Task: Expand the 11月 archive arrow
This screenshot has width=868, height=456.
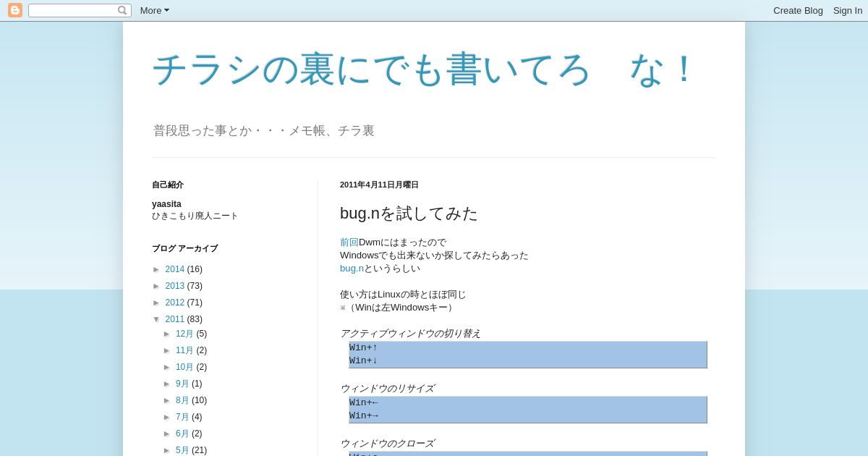Action: [x=167, y=350]
